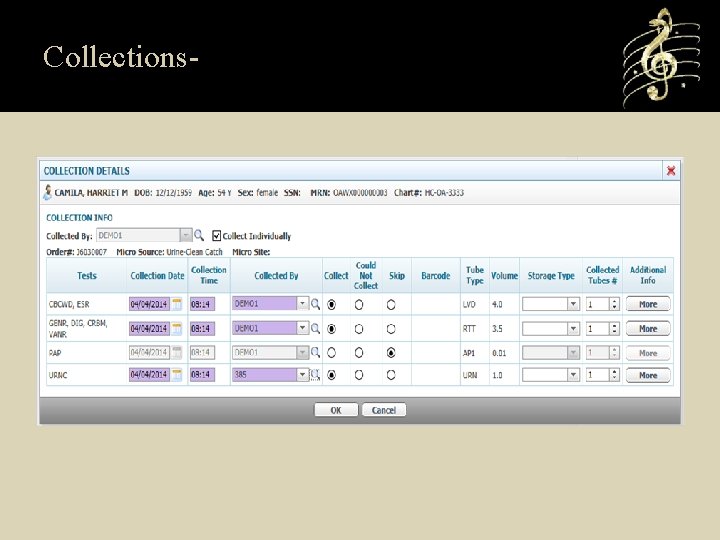Image resolution: width=720 pixels, height=540 pixels.
Task: Open Storage Type dropdown for CBCWD, ESR
Action: pyautogui.click(x=573, y=304)
